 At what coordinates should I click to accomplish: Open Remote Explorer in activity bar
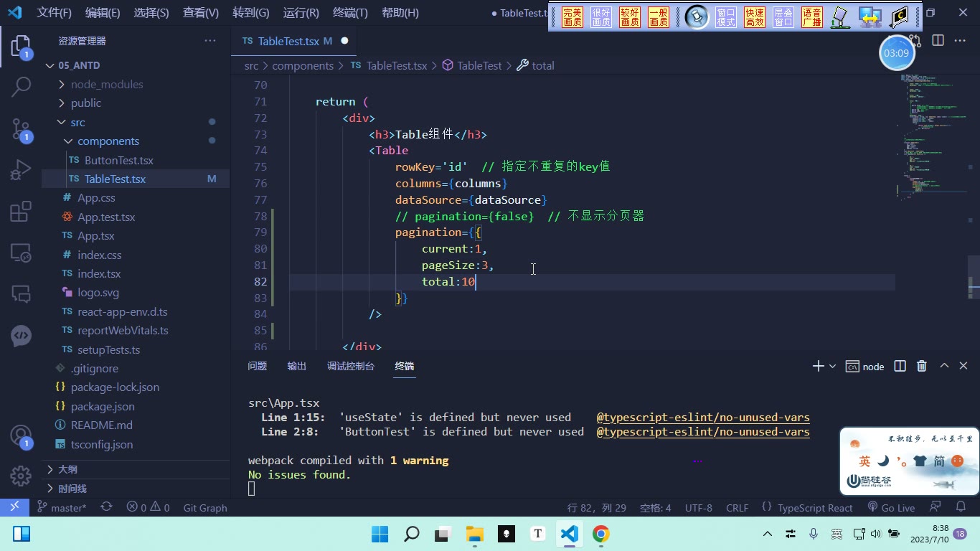21,253
